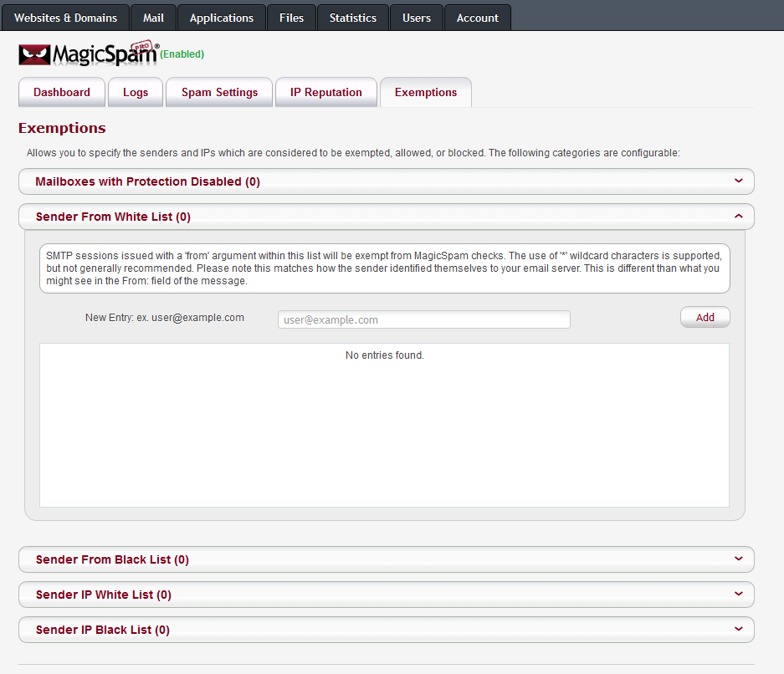The width and height of the screenshot is (784, 674).
Task: Click the MagicSpam PRO logo
Action: [88, 54]
